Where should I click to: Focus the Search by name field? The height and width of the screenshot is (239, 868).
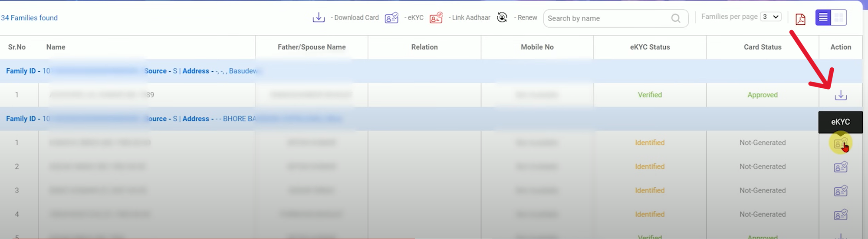608,18
